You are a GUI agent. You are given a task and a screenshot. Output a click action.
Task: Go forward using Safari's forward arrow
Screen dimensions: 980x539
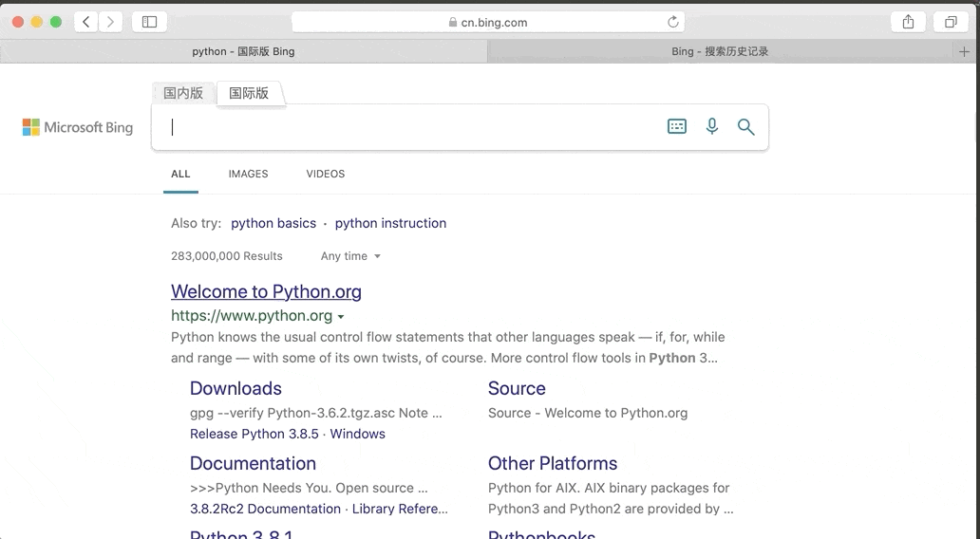110,22
